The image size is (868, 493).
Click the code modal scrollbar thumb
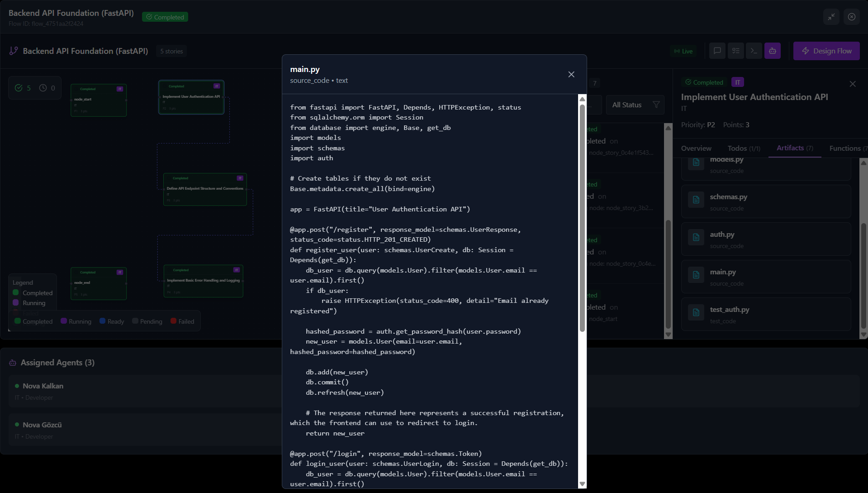tap(582, 218)
